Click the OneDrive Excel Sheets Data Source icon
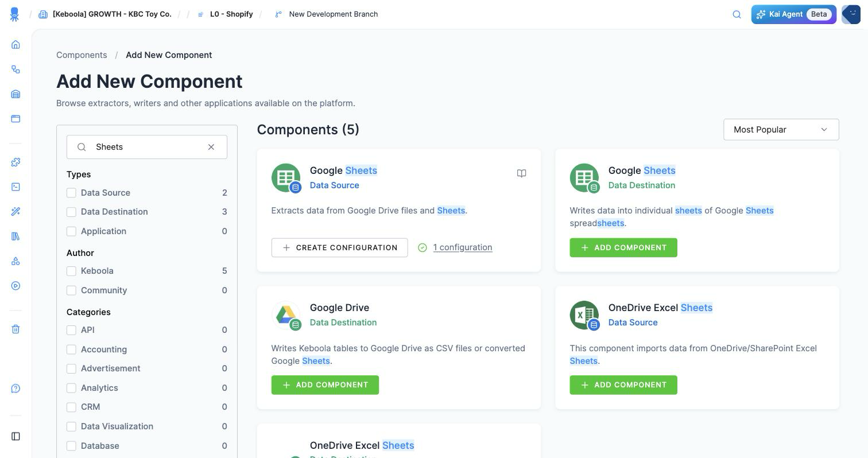This screenshot has height=458, width=868. (584, 315)
